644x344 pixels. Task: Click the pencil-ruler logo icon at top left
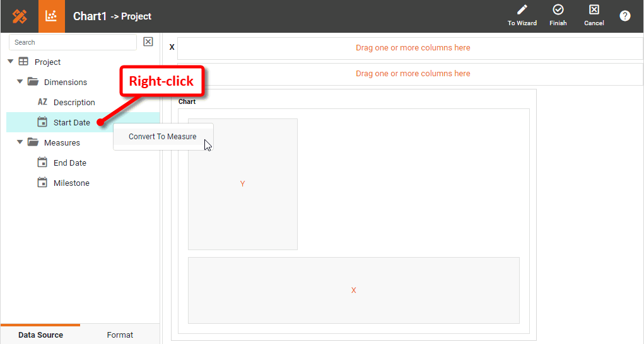pos(20,16)
